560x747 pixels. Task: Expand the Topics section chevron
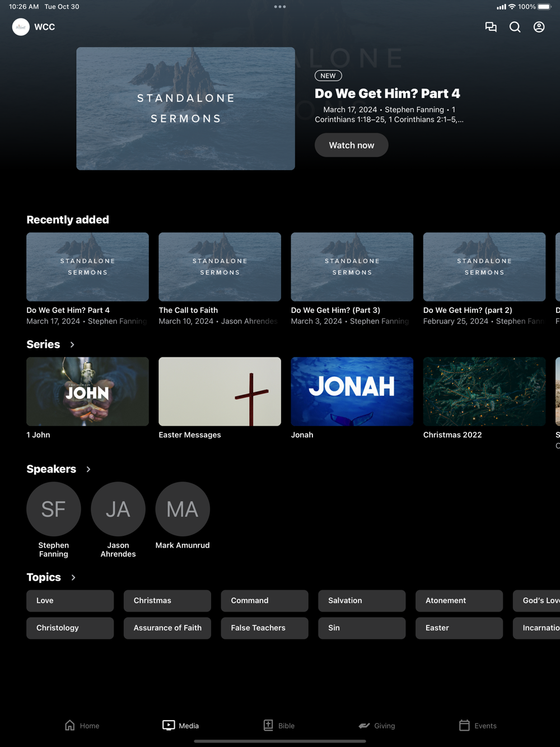(73, 577)
